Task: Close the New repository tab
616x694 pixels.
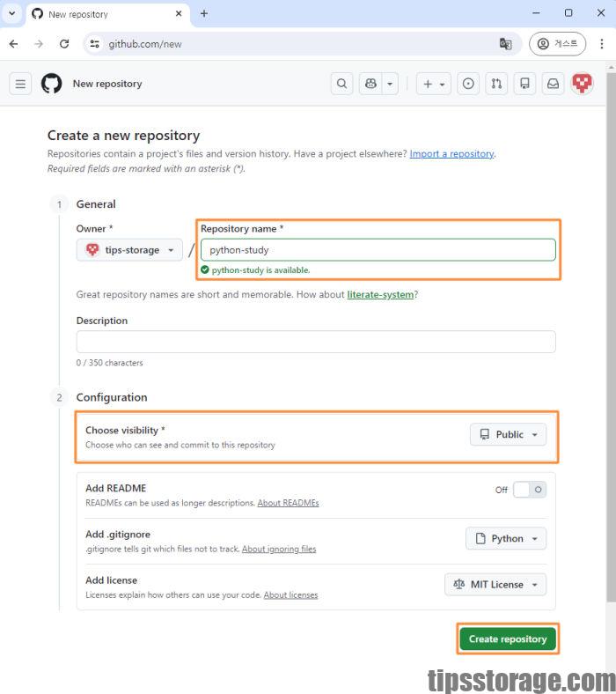Action: pos(179,14)
